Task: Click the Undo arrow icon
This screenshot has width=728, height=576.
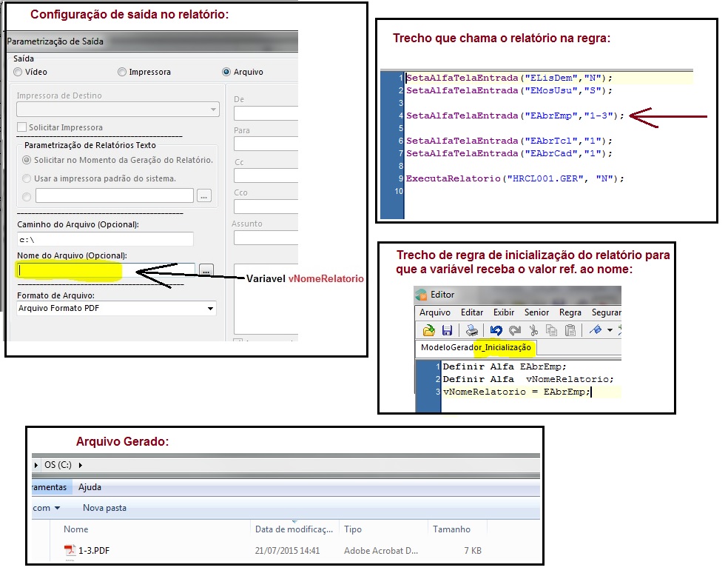Action: point(496,330)
